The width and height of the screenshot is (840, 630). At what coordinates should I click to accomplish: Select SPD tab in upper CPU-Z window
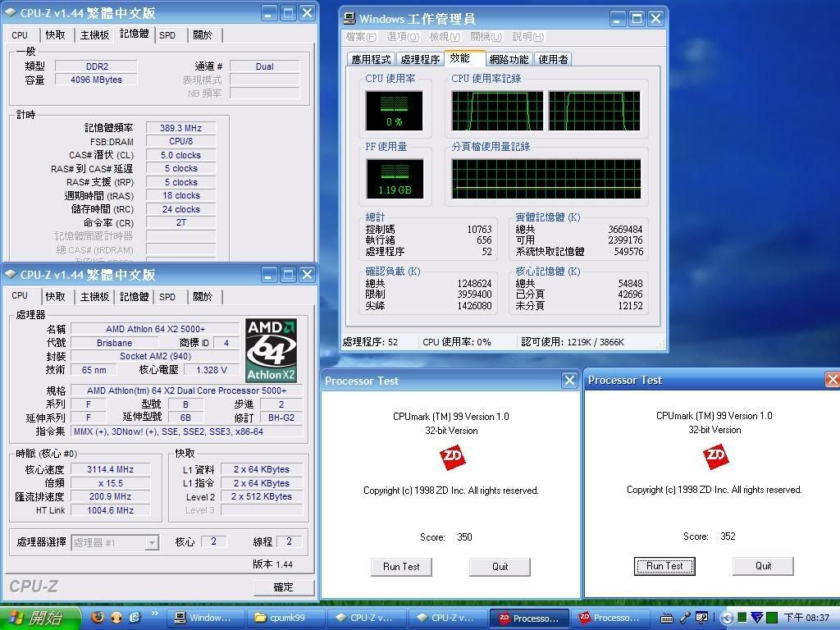click(167, 34)
